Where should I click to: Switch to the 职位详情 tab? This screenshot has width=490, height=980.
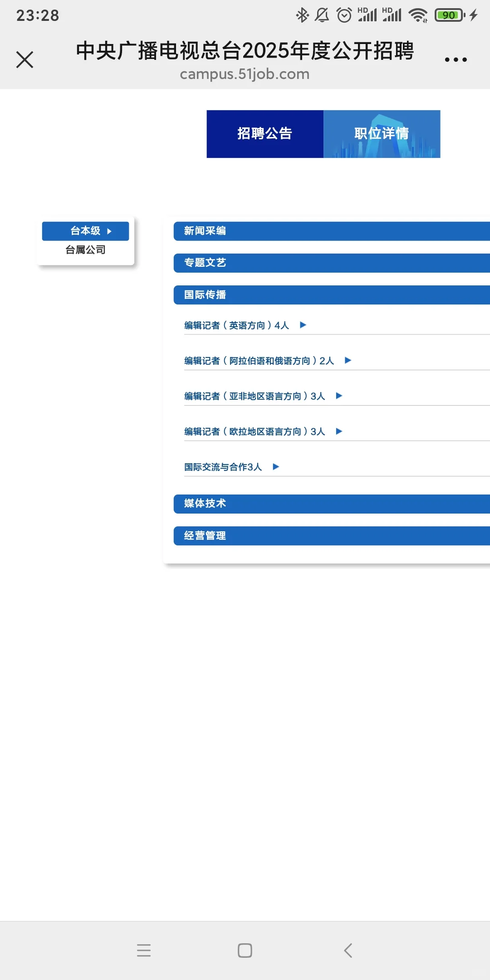coord(382,134)
